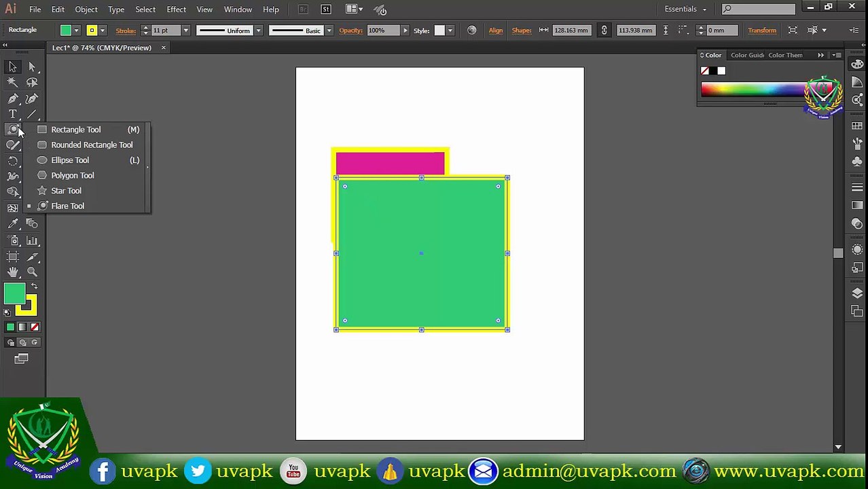Select the Zoom tool
868x489 pixels.
32,272
